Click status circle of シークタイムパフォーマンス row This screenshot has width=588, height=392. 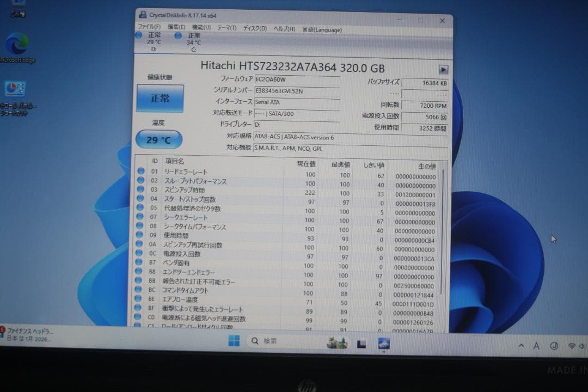[x=139, y=225]
